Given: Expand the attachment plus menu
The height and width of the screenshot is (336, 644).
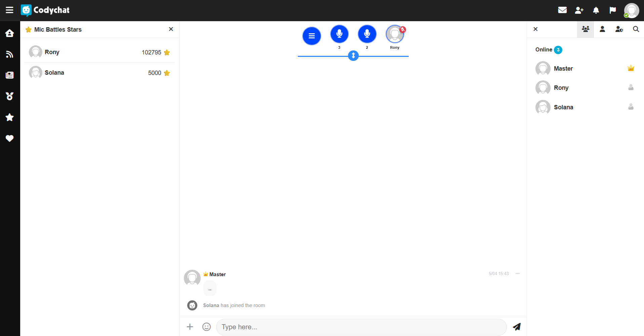Looking at the screenshot, I should coord(190,327).
